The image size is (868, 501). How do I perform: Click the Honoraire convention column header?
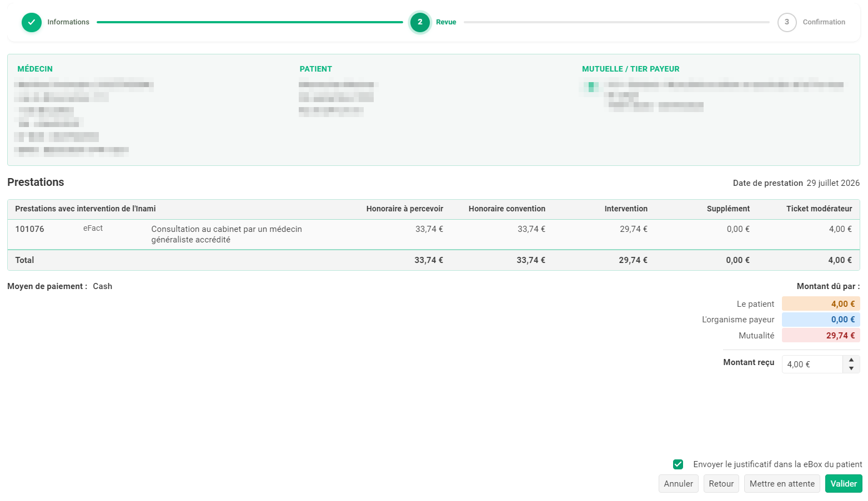click(x=507, y=209)
